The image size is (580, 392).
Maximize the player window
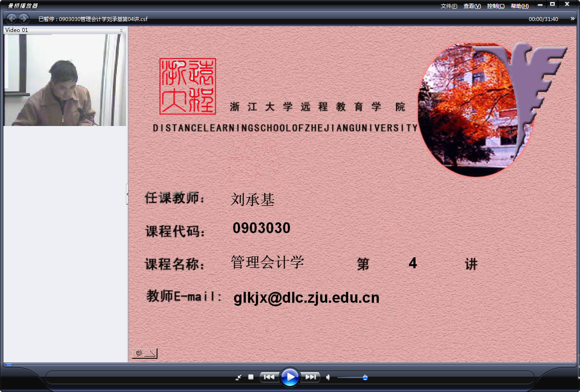pyautogui.click(x=552, y=4)
